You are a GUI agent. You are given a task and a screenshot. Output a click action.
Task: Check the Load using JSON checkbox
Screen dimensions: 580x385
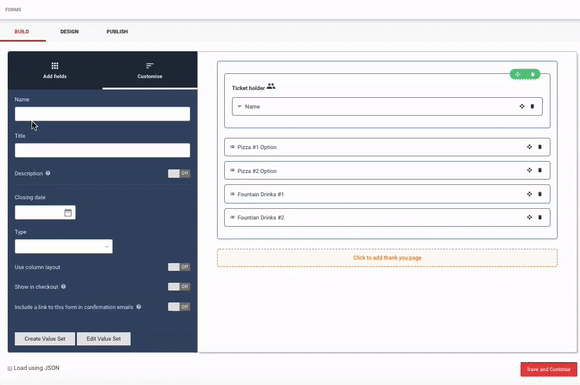[10, 368]
